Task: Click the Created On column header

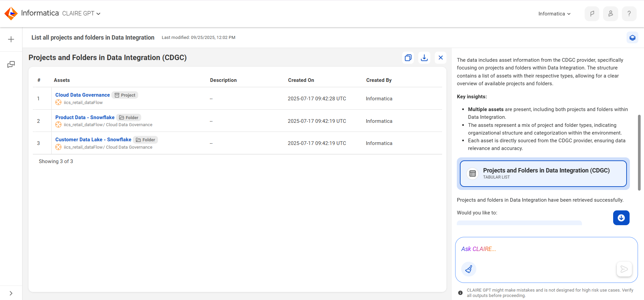Action: click(301, 80)
